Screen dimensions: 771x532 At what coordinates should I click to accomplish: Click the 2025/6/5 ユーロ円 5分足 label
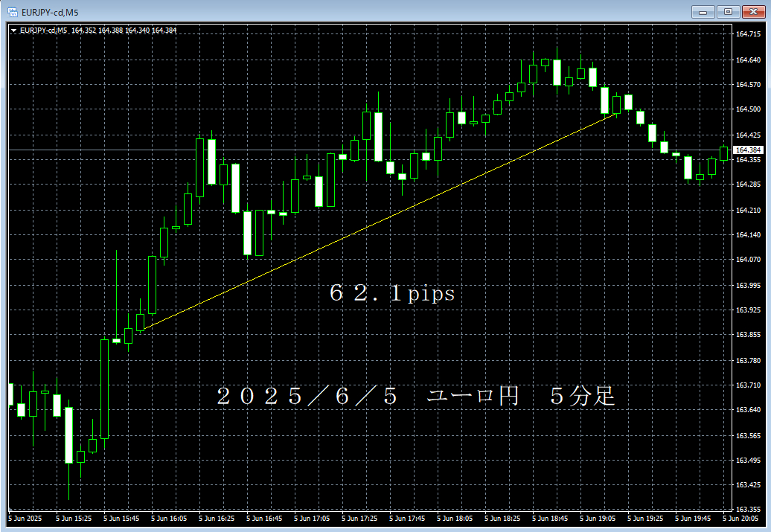pyautogui.click(x=416, y=396)
